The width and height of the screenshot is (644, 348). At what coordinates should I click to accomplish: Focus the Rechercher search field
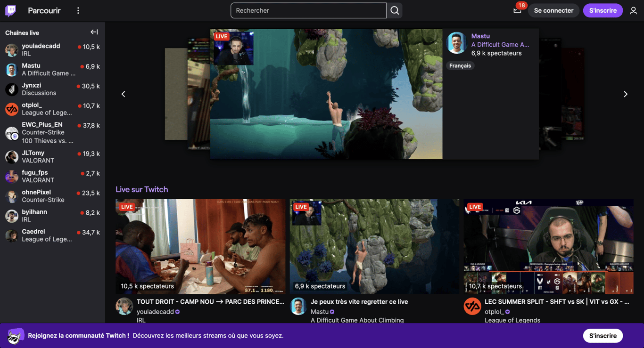click(x=308, y=10)
